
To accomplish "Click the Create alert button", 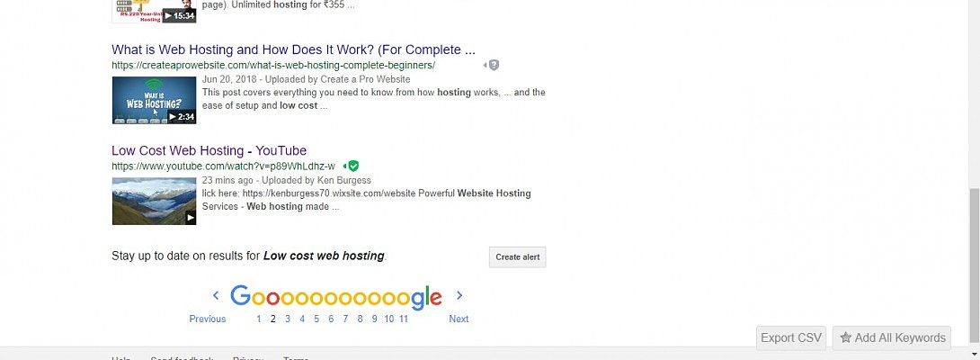I will pyautogui.click(x=518, y=256).
